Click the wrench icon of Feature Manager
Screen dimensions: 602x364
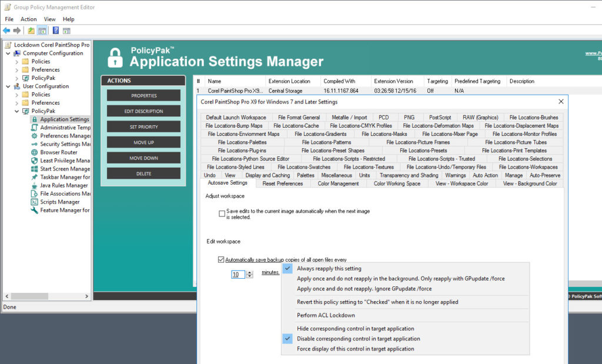point(34,210)
